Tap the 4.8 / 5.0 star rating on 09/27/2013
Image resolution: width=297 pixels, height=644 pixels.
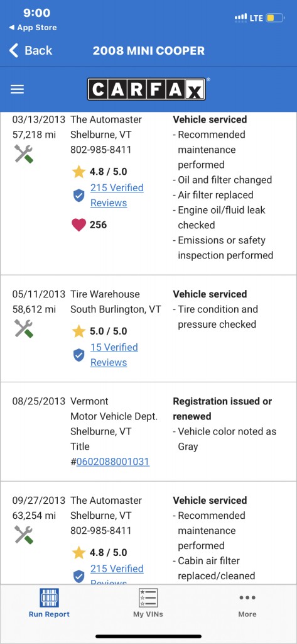[x=100, y=552]
